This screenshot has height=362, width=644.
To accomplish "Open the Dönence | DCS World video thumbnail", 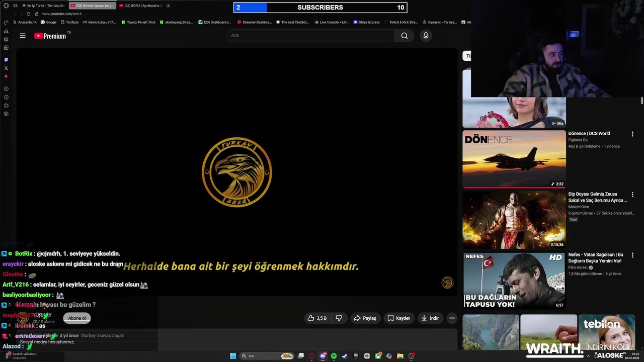I will [x=514, y=159].
